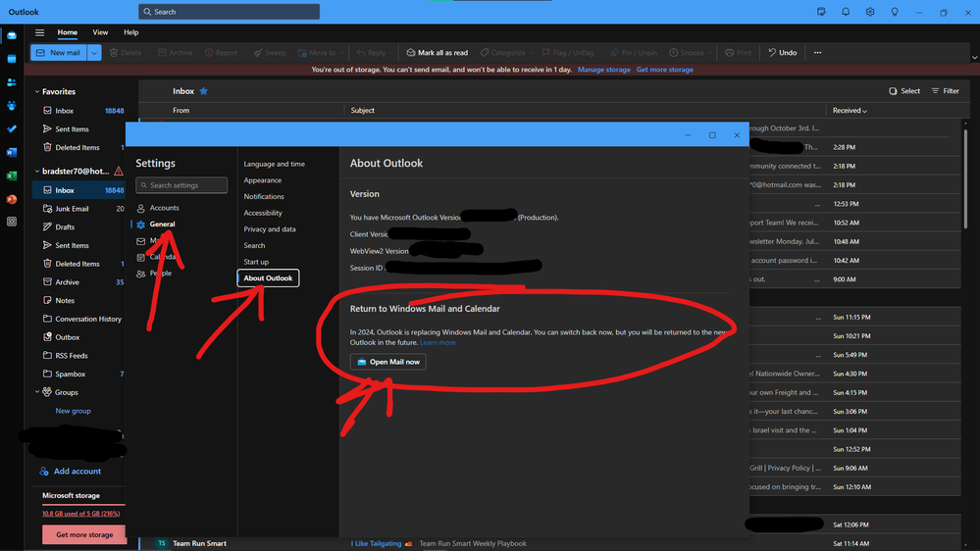This screenshot has width=980, height=551.
Task: Launch the Excel app icon
Action: [11, 175]
